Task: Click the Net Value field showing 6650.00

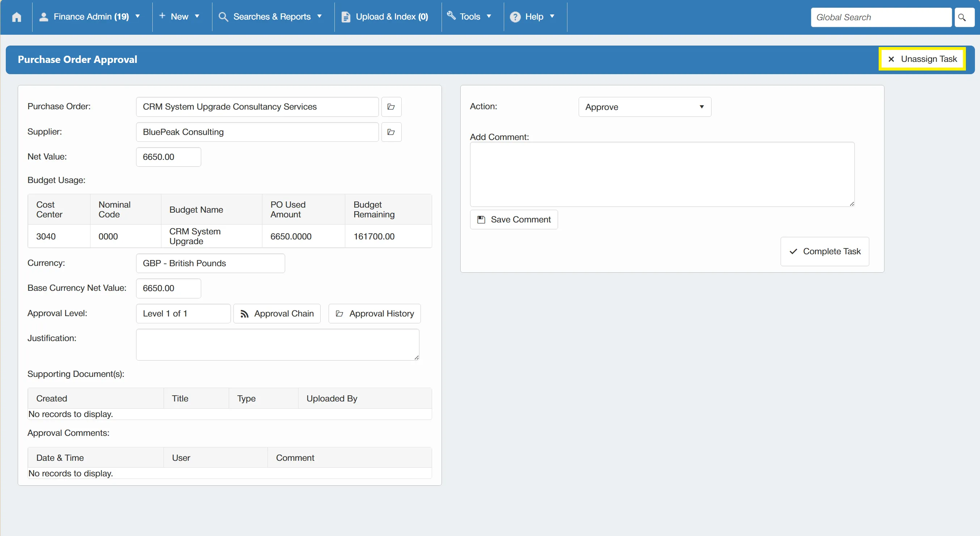Action: tap(169, 157)
